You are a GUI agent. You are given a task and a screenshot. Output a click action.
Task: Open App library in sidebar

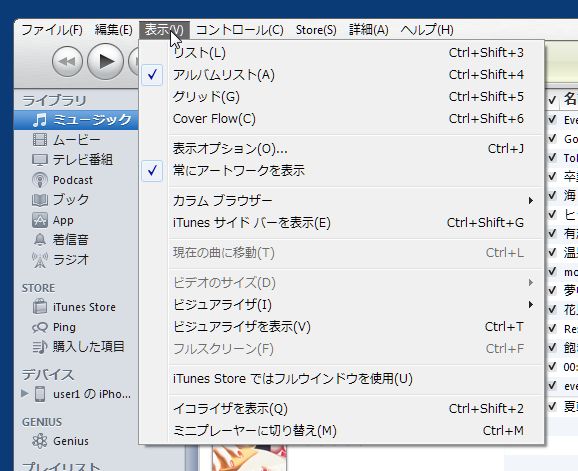(x=76, y=220)
